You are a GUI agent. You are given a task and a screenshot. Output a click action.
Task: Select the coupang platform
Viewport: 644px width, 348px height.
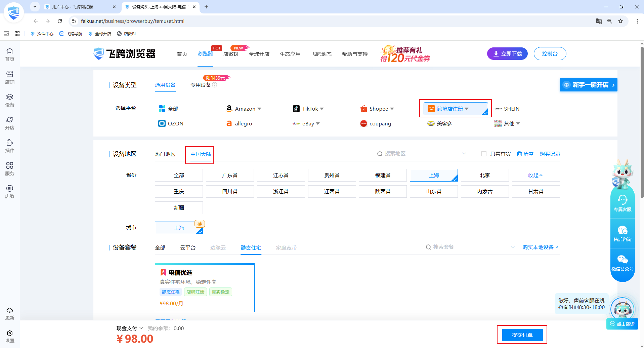[x=376, y=123]
